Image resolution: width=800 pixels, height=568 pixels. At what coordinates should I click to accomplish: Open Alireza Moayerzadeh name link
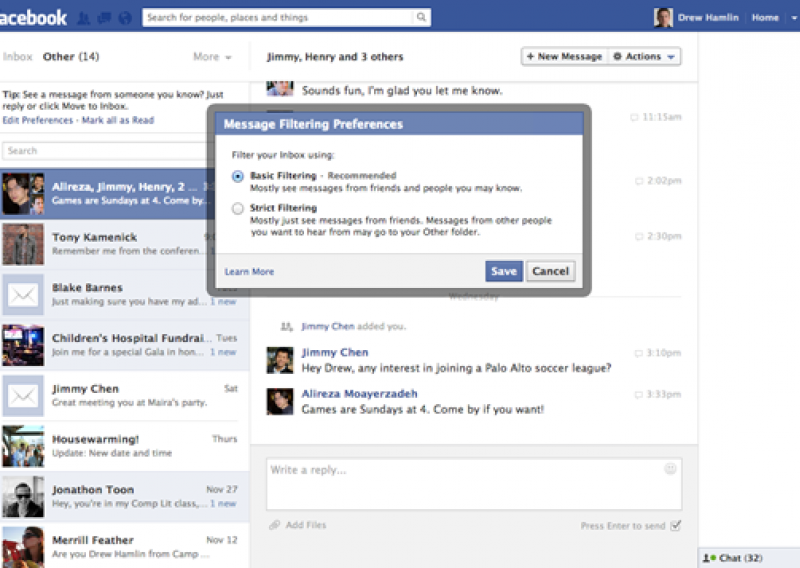pos(360,393)
